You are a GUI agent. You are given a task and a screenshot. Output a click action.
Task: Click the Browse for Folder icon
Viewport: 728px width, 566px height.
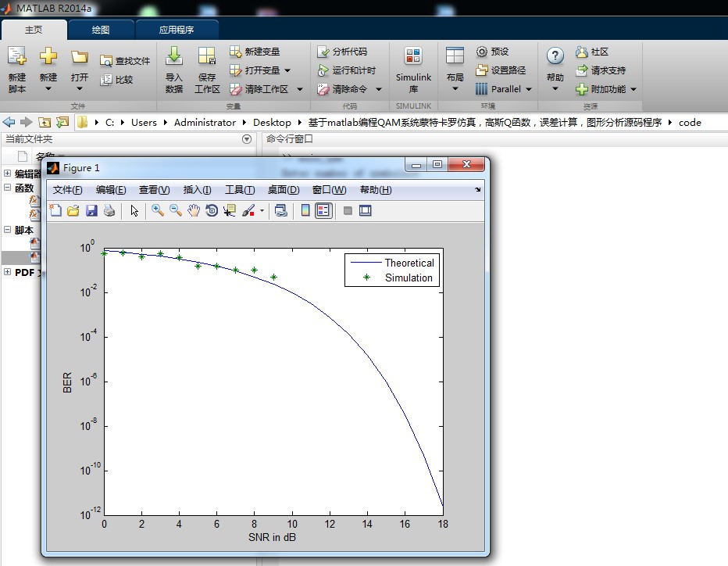click(62, 122)
